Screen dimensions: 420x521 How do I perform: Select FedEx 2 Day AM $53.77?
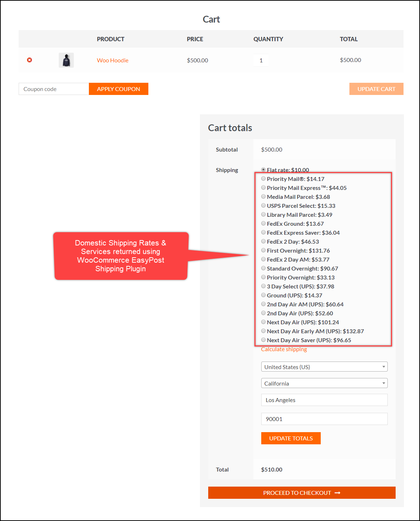pos(263,259)
